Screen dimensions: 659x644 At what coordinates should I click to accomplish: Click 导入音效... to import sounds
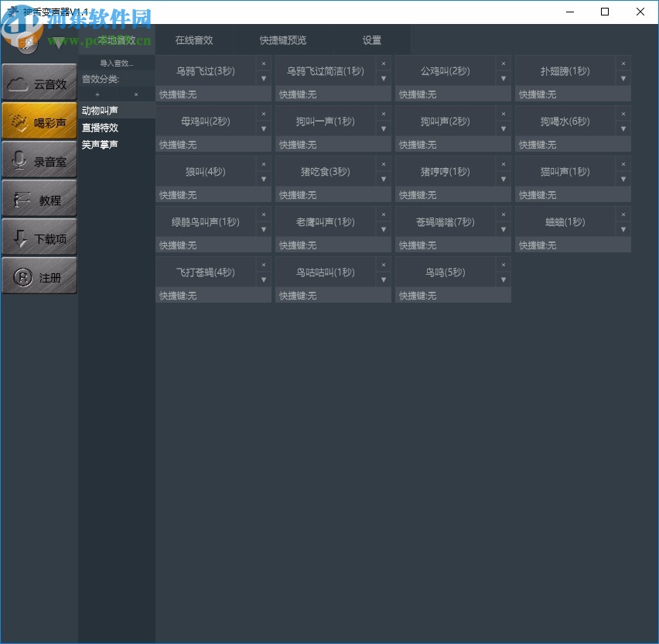117,63
